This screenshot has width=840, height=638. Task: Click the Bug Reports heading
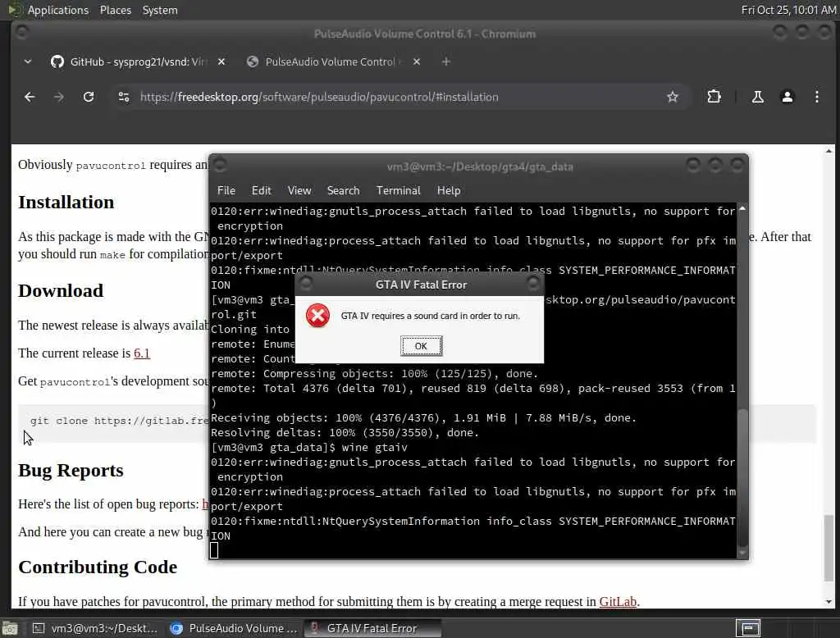click(71, 471)
